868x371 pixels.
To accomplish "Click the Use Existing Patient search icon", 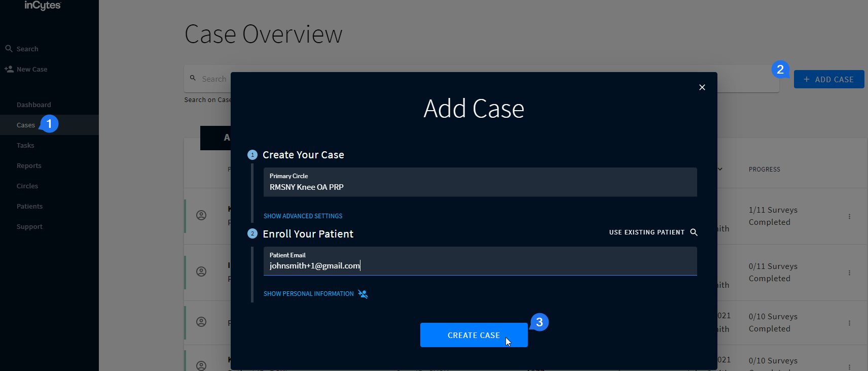I will click(x=694, y=232).
